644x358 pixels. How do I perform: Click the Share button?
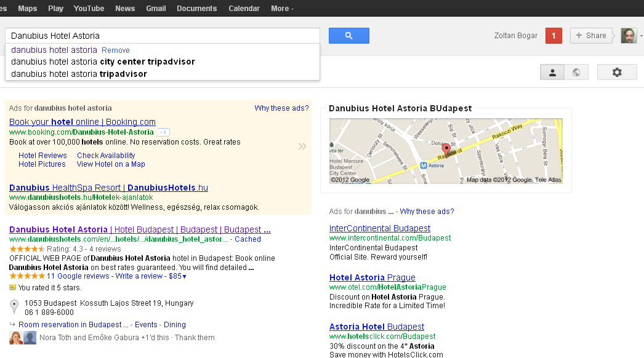click(x=591, y=36)
